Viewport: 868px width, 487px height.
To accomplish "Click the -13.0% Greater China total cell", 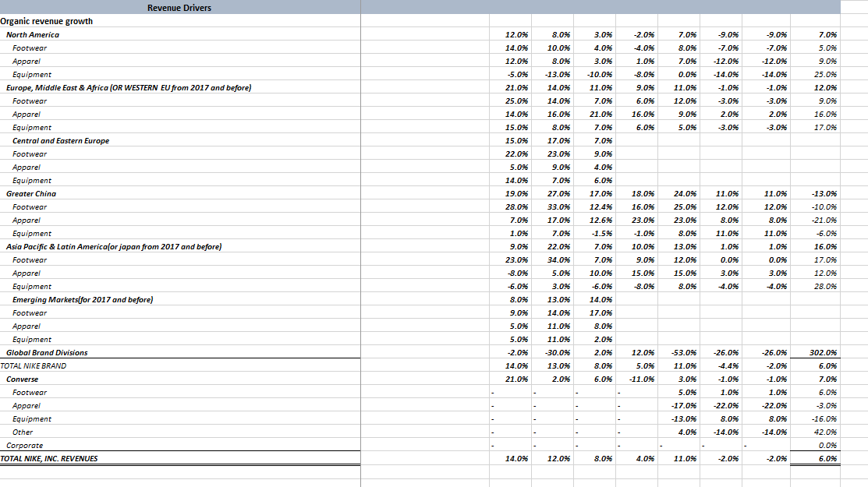I will point(816,193).
